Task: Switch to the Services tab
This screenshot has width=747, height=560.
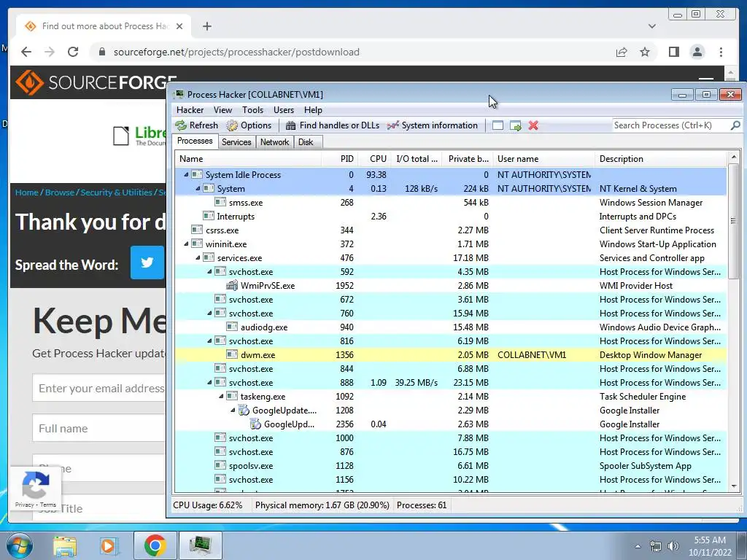Action: click(236, 142)
